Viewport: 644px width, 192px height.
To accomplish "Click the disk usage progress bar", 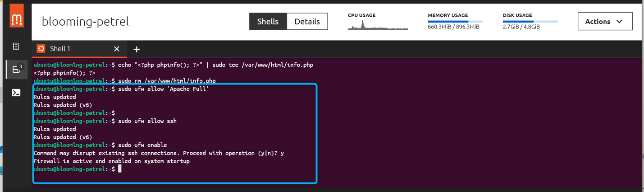I will pyautogui.click(x=530, y=21).
